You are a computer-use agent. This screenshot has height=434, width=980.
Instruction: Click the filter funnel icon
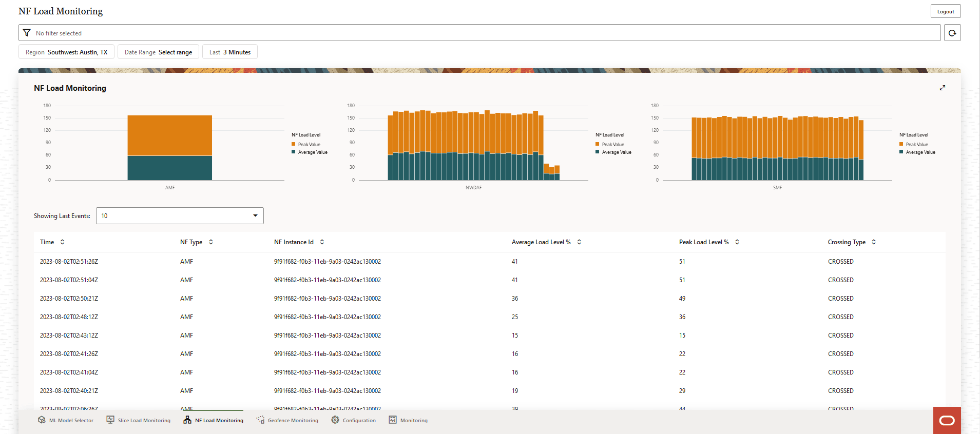pyautogui.click(x=27, y=33)
